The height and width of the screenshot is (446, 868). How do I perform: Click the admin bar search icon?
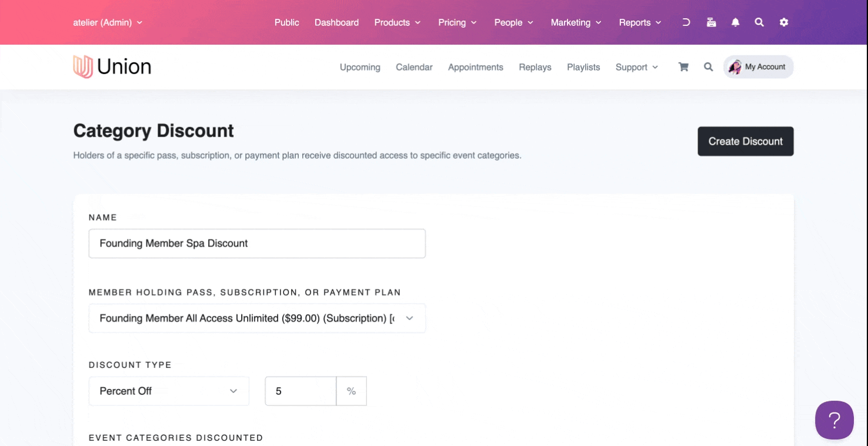coord(759,22)
